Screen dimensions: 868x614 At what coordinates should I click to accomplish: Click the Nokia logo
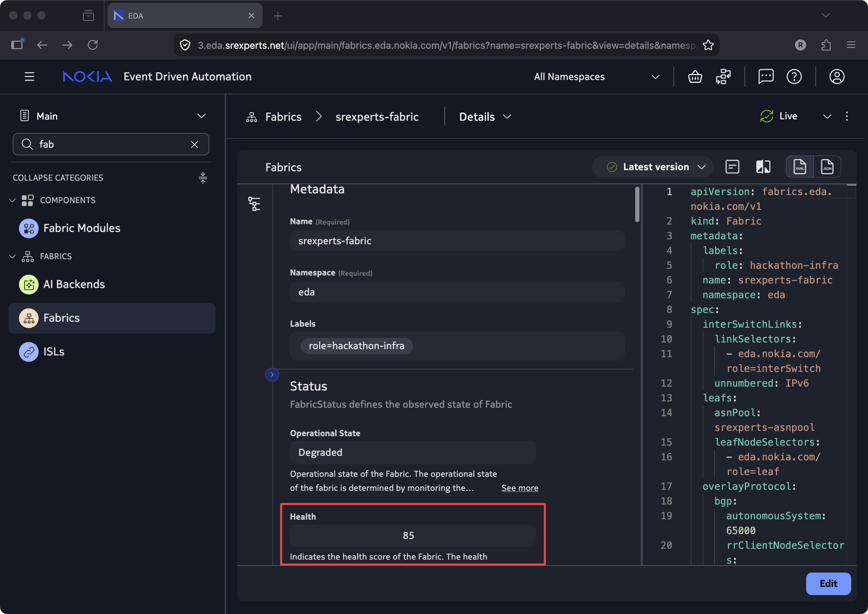(87, 77)
